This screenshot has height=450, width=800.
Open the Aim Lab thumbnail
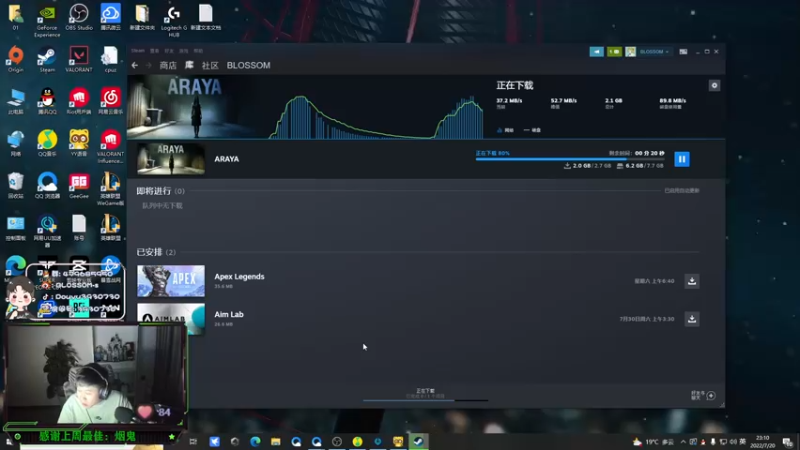pyautogui.click(x=171, y=319)
